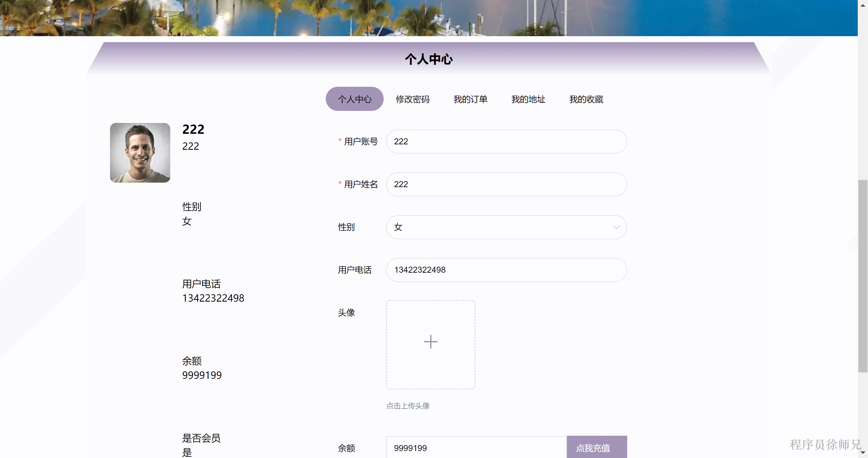
Task: Click inside the avatar upload area plus sign
Action: coord(430,342)
